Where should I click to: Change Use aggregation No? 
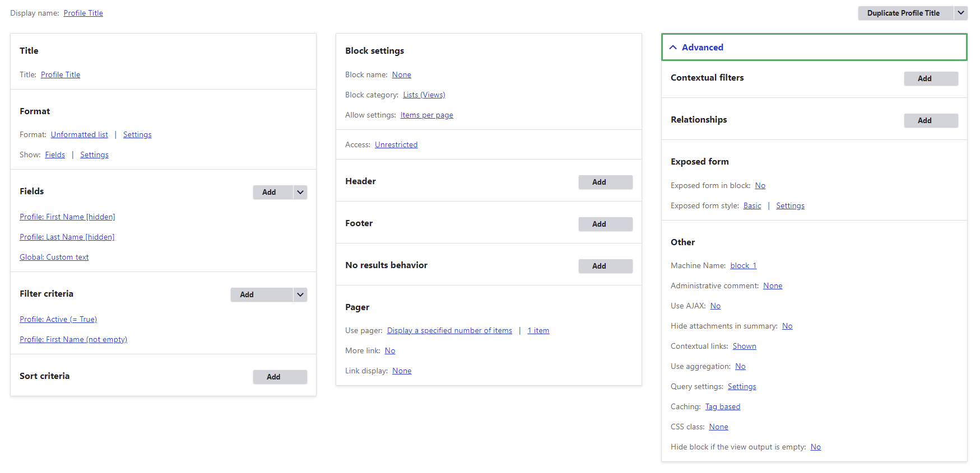tap(740, 366)
